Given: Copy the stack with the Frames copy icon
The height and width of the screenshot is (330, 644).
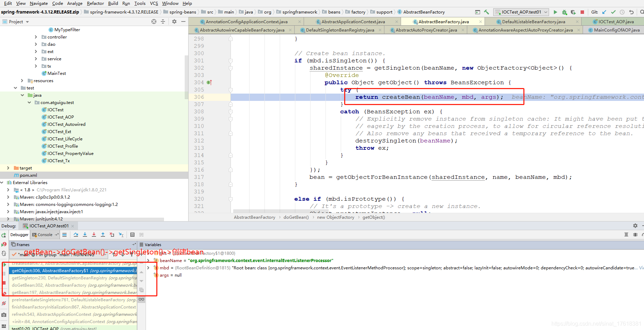Looking at the screenshot, I should (x=141, y=290).
